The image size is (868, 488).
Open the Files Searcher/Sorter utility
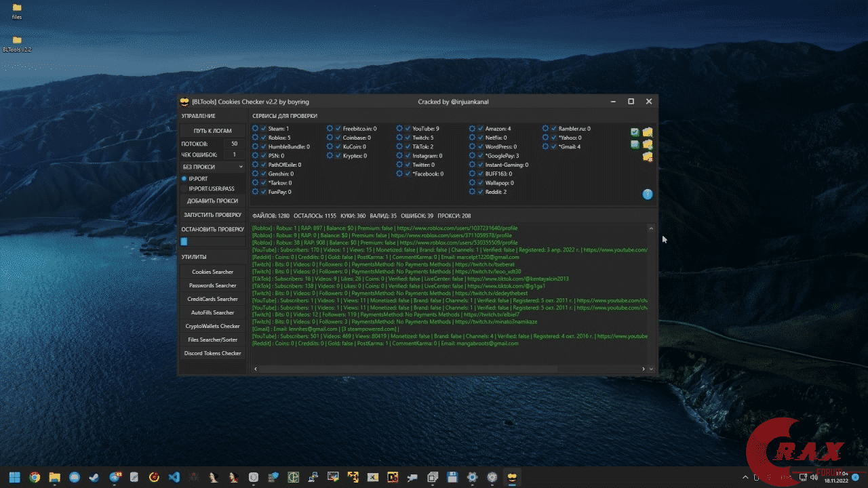click(x=212, y=340)
